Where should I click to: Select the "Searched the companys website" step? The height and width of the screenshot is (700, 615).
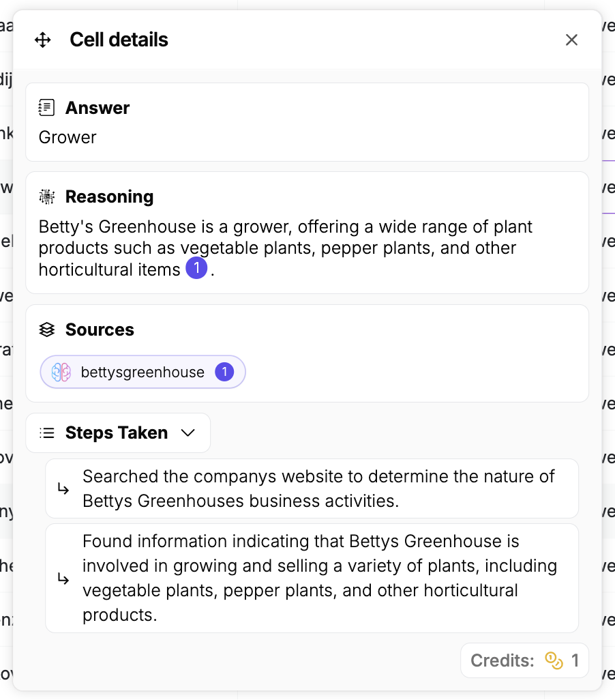318,488
